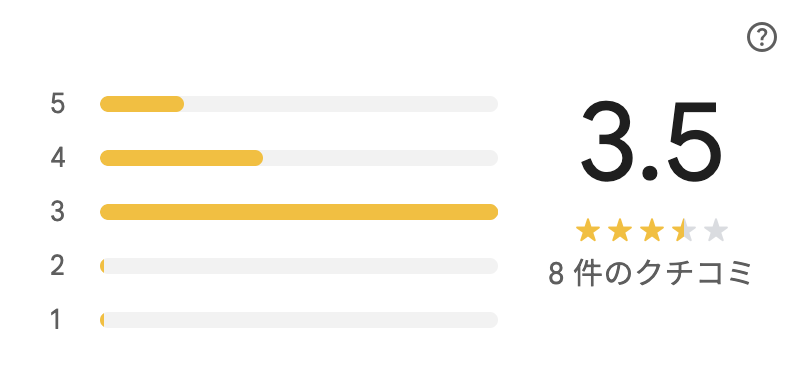Click the large 3.5 average rating
Viewport: 804px width, 382px height.
[651, 140]
